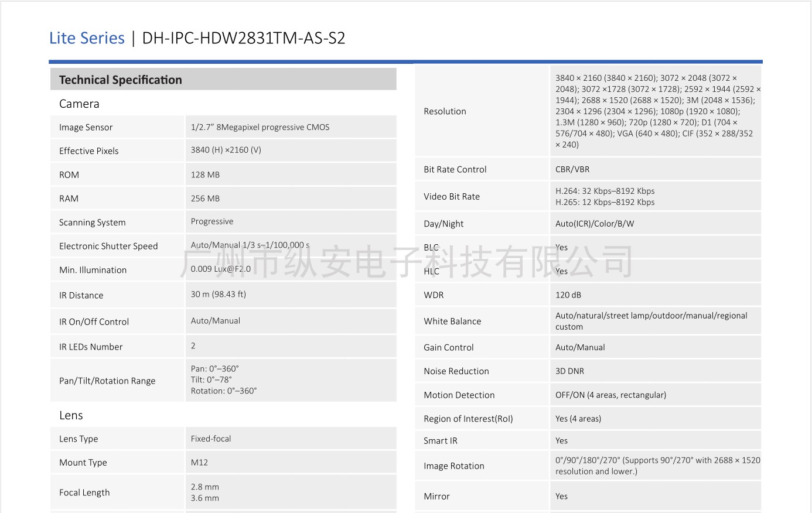Screen dimensions: 812x513
Task: Click the "Video Bit Rate" label
Action: click(452, 197)
